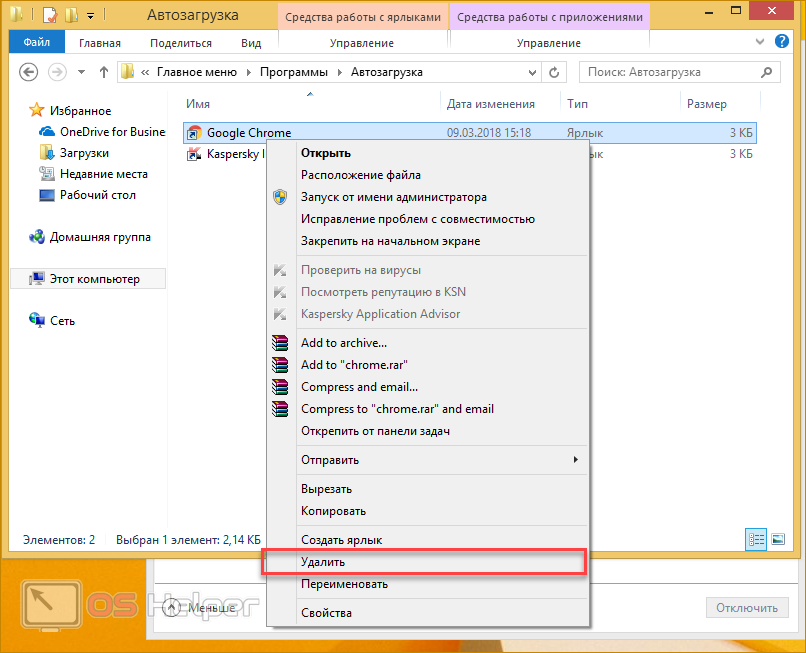Open the Вид ribbon tab
Screen dimensions: 806x653
pos(251,43)
